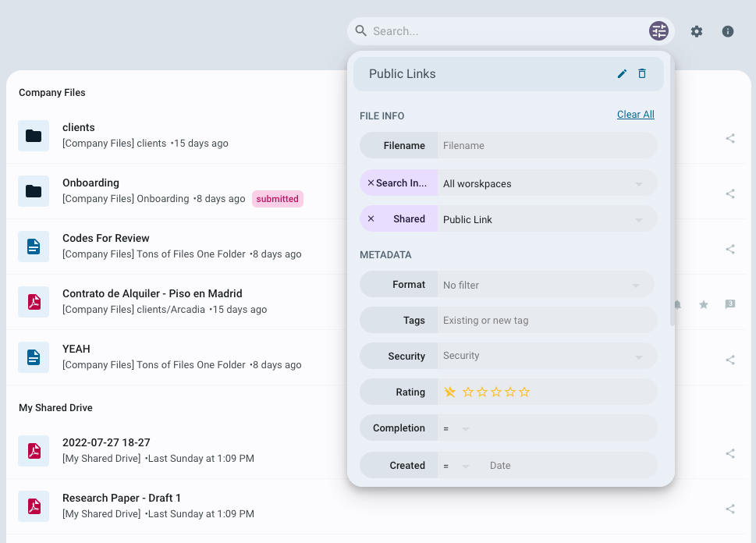Click the clients folder icon
This screenshot has height=543, width=756.
tap(34, 136)
